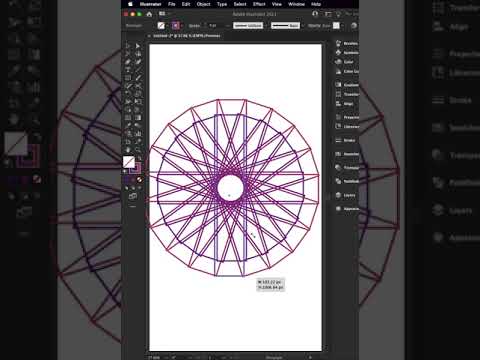Select the Free Transform tool
Image resolution: width=480 pixels, height=360 pixels.
138,102
